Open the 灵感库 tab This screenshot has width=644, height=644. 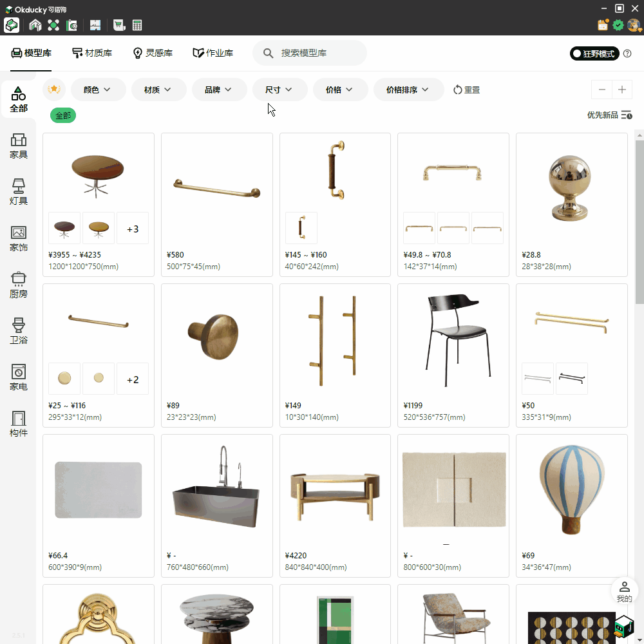(x=153, y=53)
